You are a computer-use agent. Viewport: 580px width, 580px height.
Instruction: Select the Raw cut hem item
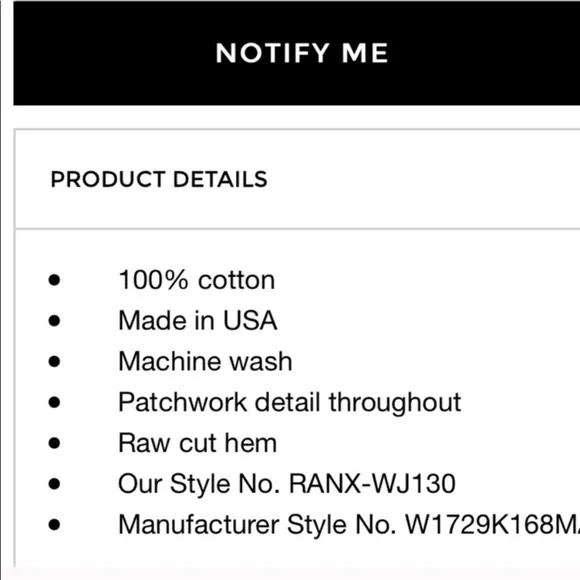tap(198, 443)
